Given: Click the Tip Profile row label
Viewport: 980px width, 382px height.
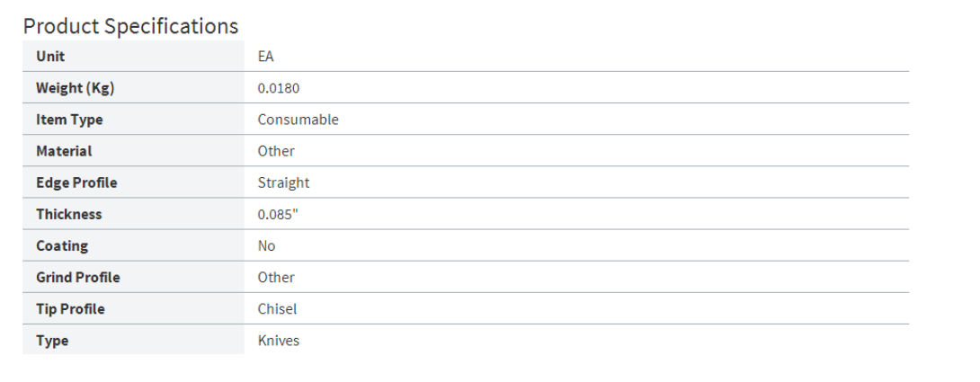Looking at the screenshot, I should tap(70, 308).
